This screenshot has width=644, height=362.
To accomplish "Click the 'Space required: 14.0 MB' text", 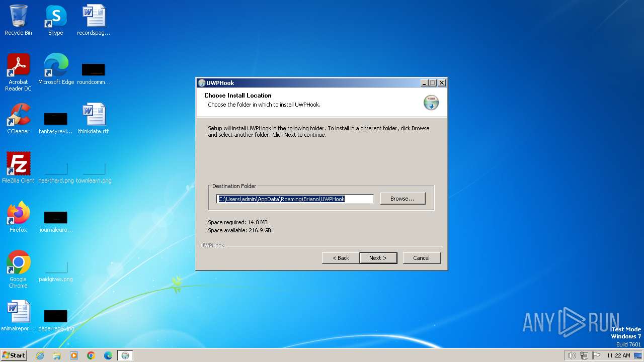I will click(237, 222).
